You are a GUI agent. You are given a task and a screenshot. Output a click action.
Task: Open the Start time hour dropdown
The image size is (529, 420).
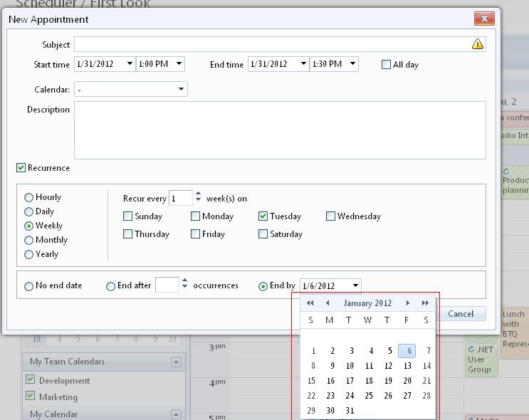pyautogui.click(x=179, y=64)
